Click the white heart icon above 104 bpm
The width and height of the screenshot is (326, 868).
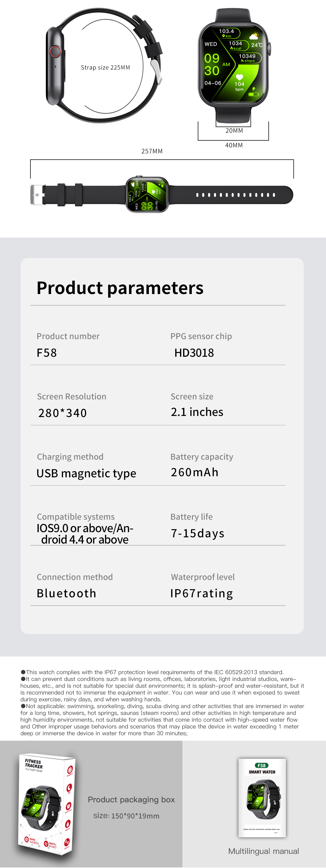[x=239, y=77]
